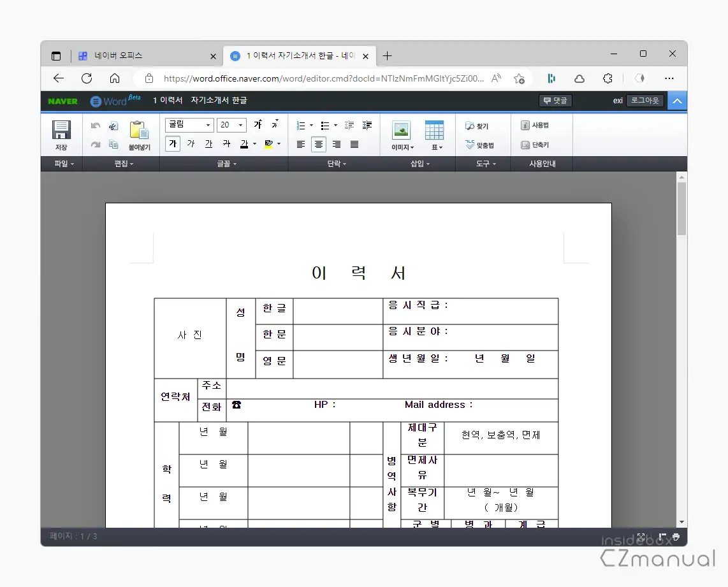The width and height of the screenshot is (728, 587).
Task: Open browser extensions puzzle icon
Action: pos(608,78)
